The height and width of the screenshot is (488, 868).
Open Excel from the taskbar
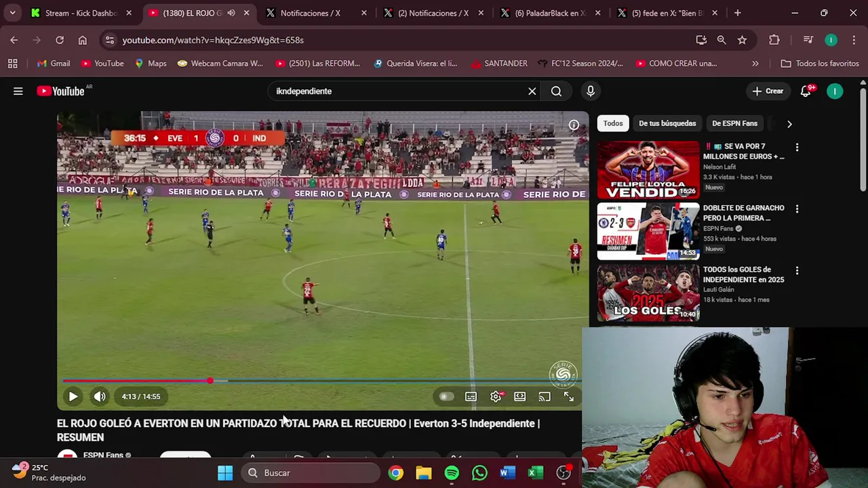tap(535, 473)
